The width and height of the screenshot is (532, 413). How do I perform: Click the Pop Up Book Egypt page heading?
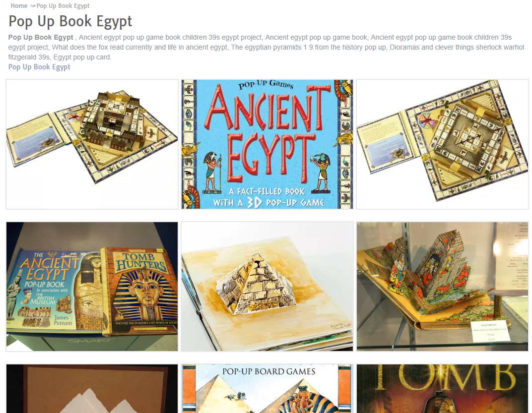point(70,21)
